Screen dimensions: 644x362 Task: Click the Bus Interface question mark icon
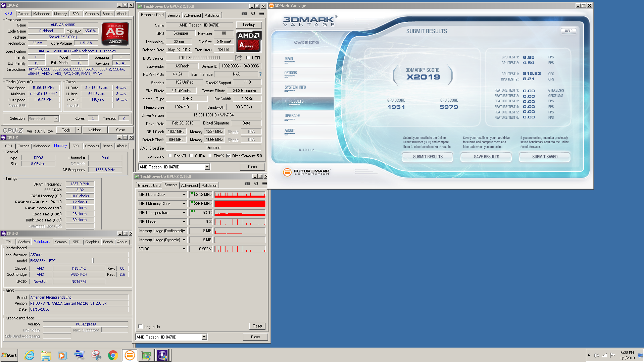click(x=260, y=74)
